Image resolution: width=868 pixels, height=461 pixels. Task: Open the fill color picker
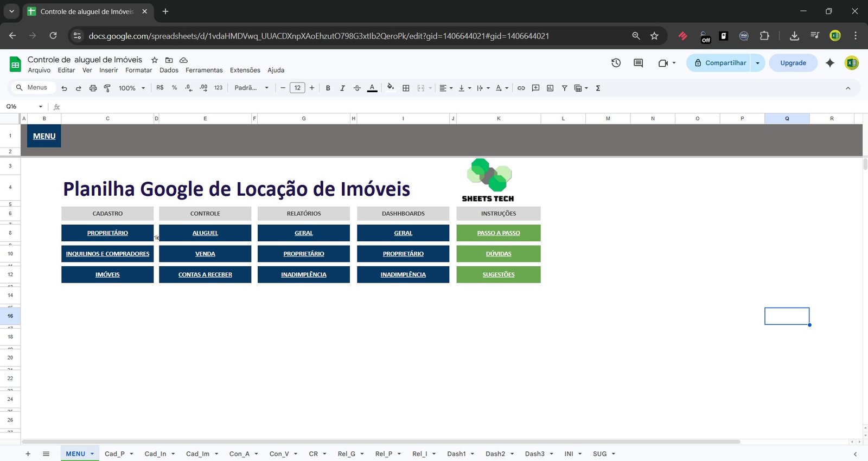[391, 88]
